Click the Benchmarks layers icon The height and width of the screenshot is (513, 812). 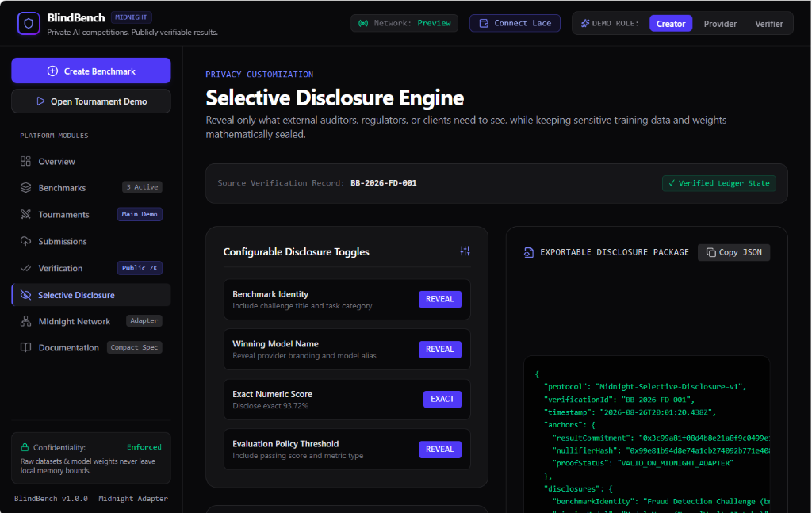coord(25,187)
